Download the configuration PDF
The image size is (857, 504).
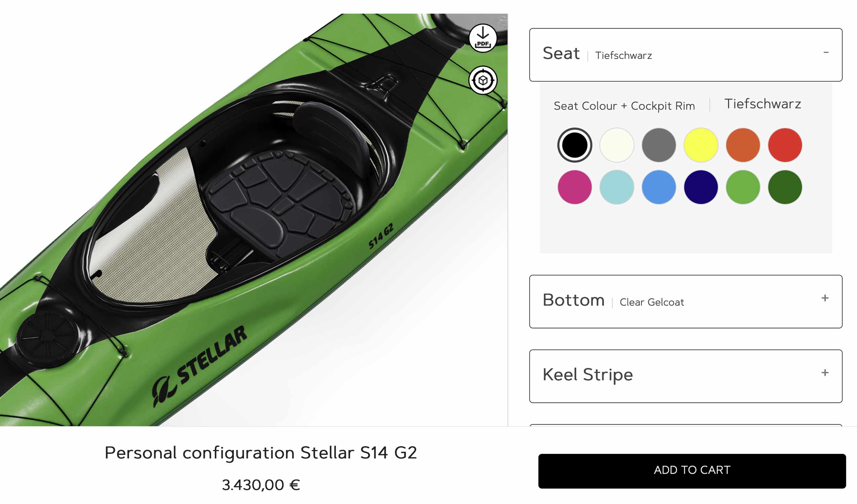(x=483, y=38)
